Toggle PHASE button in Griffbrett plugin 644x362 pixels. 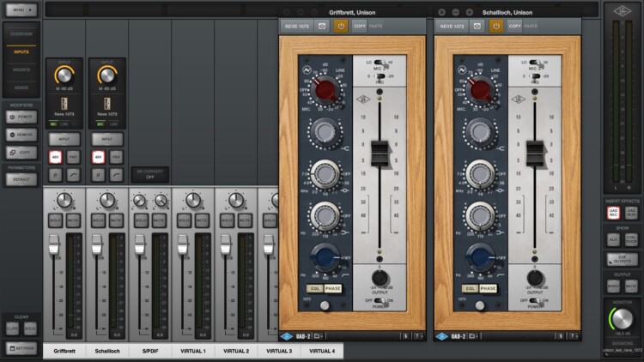(332, 288)
